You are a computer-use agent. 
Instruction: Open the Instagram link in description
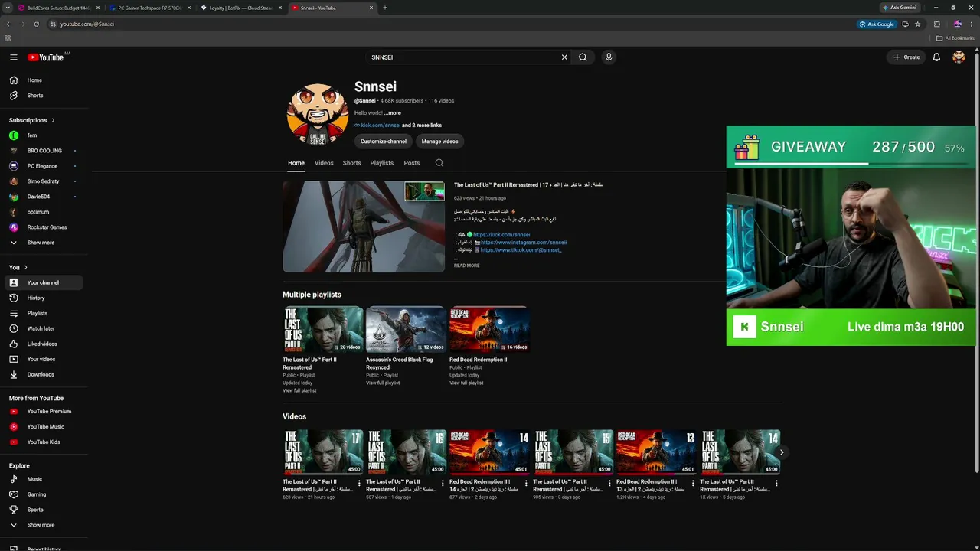pos(524,243)
